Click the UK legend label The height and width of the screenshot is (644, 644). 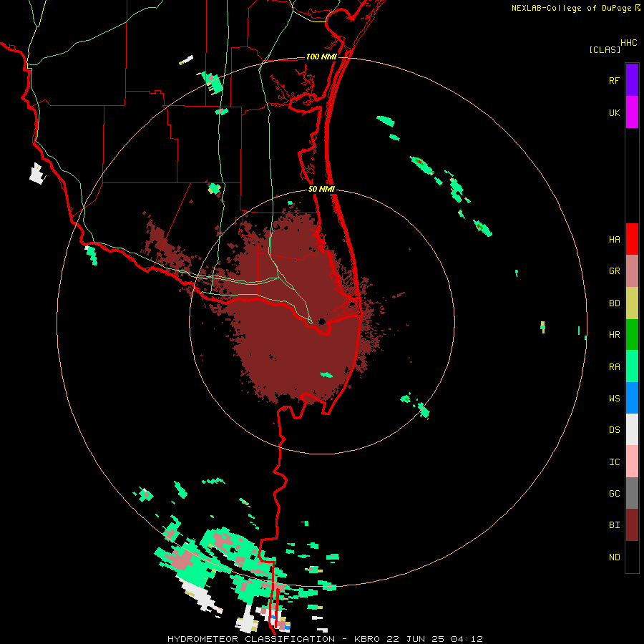[615, 112]
